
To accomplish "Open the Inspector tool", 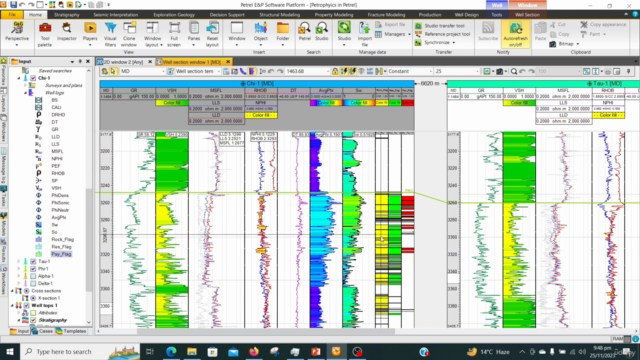I will tap(67, 31).
